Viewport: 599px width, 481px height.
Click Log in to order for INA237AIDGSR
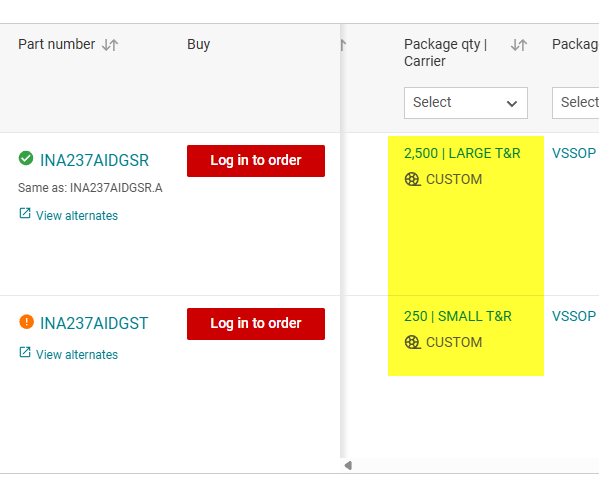[256, 161]
